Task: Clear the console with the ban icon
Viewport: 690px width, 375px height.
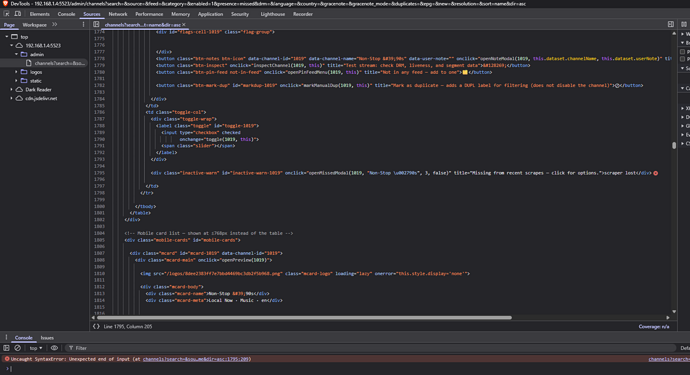Action: coord(18,348)
